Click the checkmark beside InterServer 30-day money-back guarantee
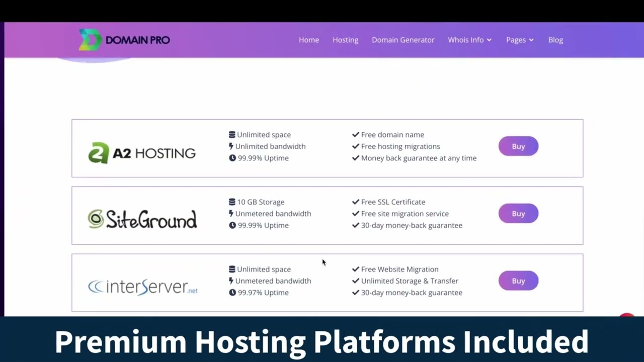Image resolution: width=644 pixels, height=362 pixels. click(x=356, y=293)
